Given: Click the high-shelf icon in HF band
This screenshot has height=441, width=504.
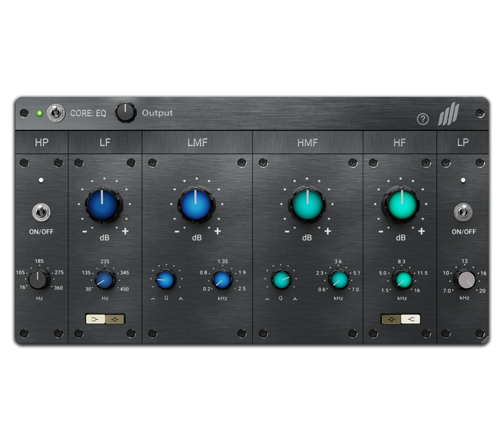Looking at the screenshot, I should [x=411, y=319].
